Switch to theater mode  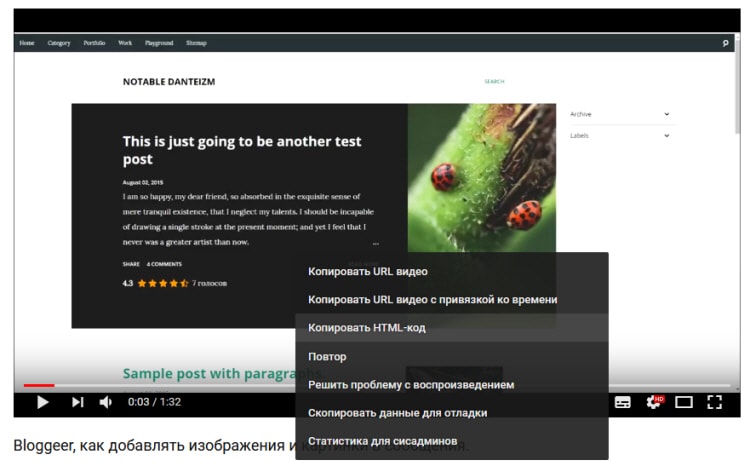click(x=684, y=402)
